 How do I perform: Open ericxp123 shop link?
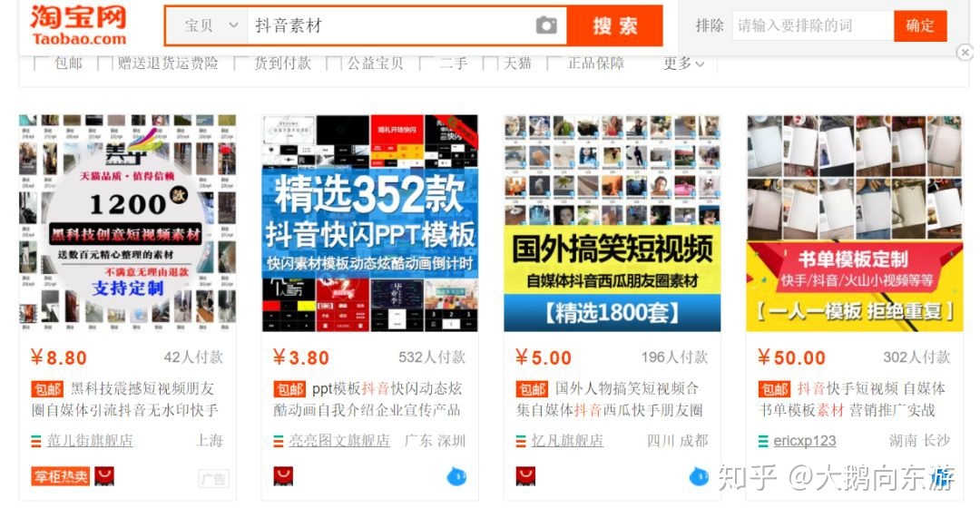point(804,441)
